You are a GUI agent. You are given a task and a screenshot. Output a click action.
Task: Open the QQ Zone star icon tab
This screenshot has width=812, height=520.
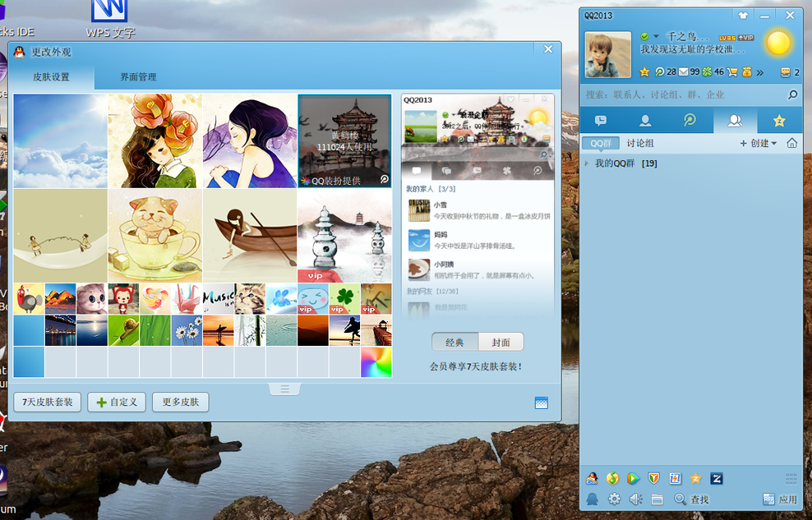click(778, 121)
